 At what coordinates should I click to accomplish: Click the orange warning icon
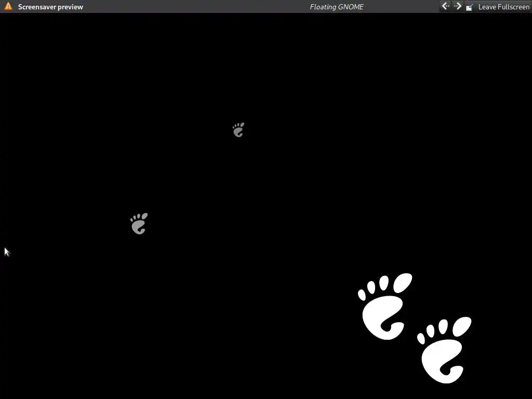8,6
